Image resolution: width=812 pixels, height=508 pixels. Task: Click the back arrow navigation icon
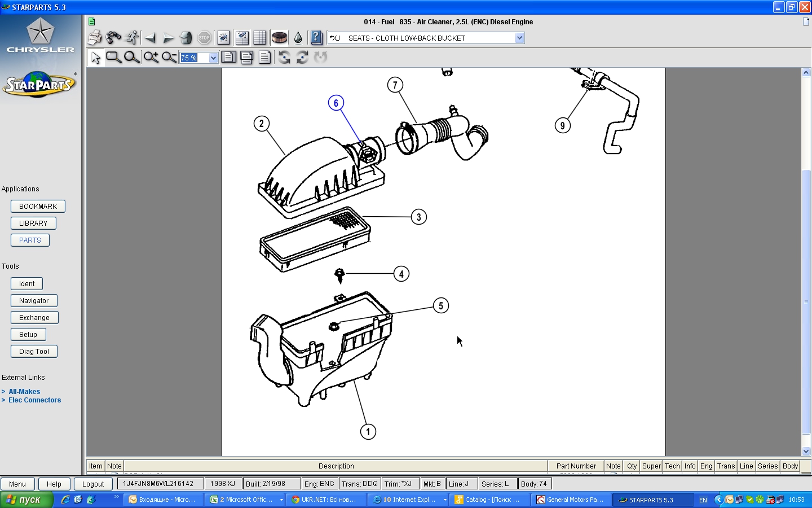[x=150, y=38]
